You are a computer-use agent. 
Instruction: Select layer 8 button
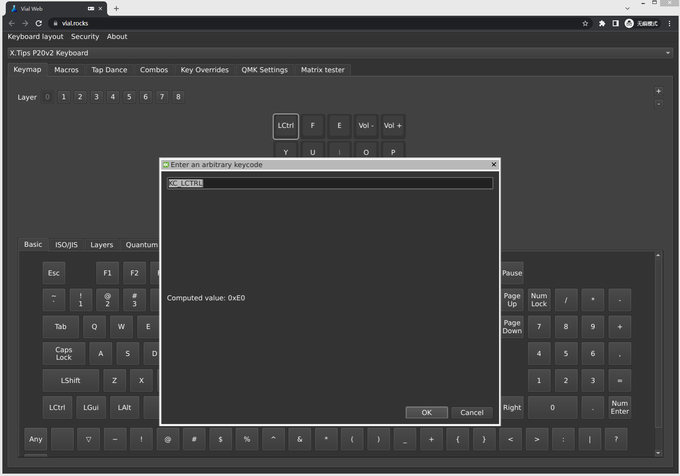coord(178,97)
